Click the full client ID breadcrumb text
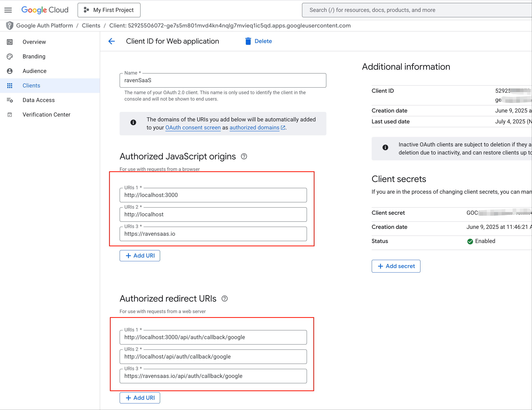Image resolution: width=532 pixels, height=410 pixels. pyautogui.click(x=230, y=26)
